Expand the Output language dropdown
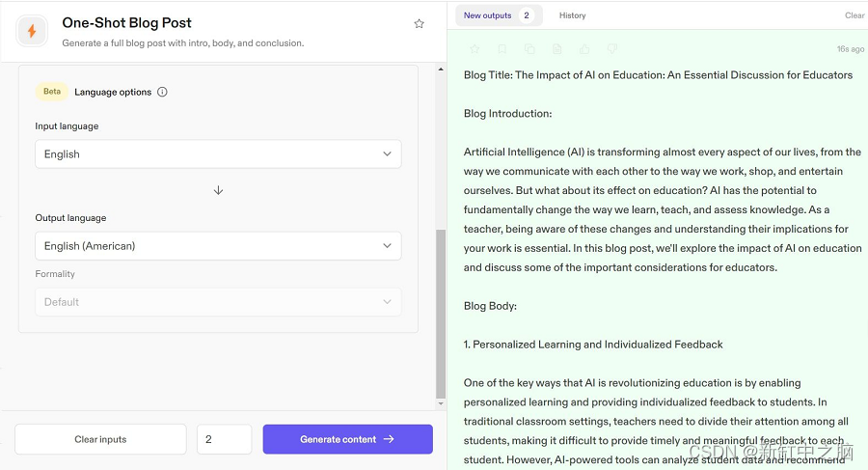The width and height of the screenshot is (868, 470). pos(218,246)
